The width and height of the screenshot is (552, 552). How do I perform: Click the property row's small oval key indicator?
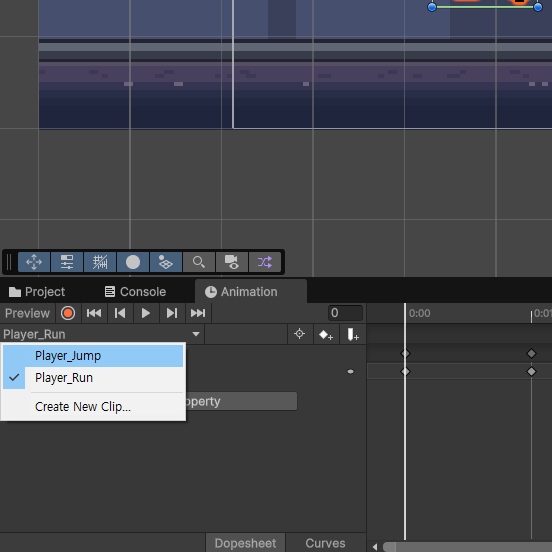[350, 371]
